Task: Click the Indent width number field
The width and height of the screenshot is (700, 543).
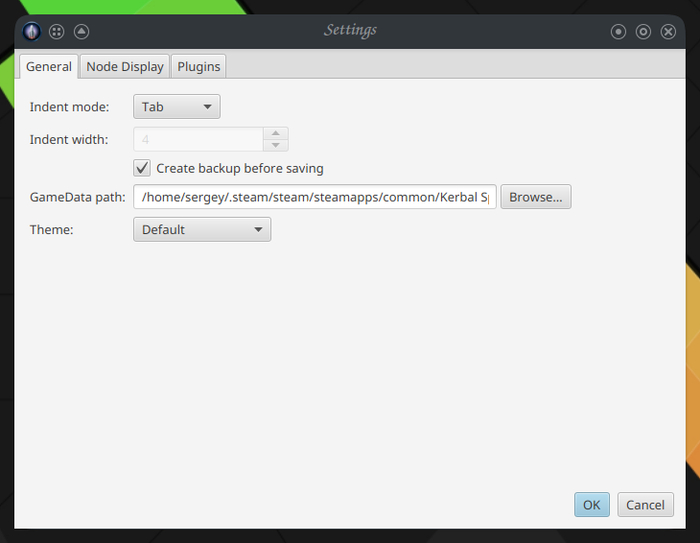Action: pos(199,139)
